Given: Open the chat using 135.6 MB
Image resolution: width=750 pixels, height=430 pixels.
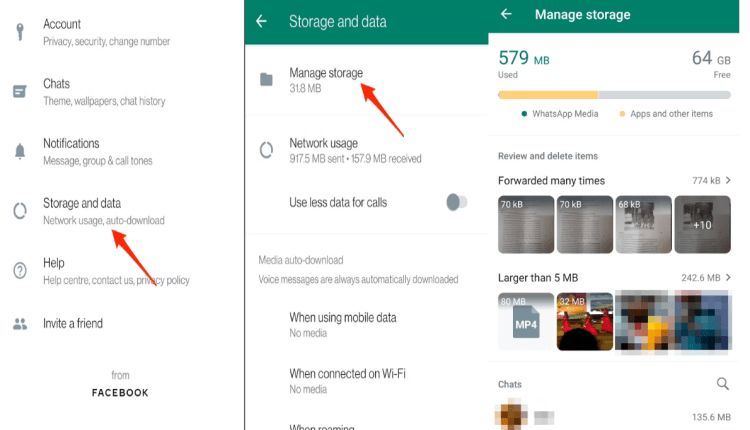Looking at the screenshot, I should click(x=614, y=416).
